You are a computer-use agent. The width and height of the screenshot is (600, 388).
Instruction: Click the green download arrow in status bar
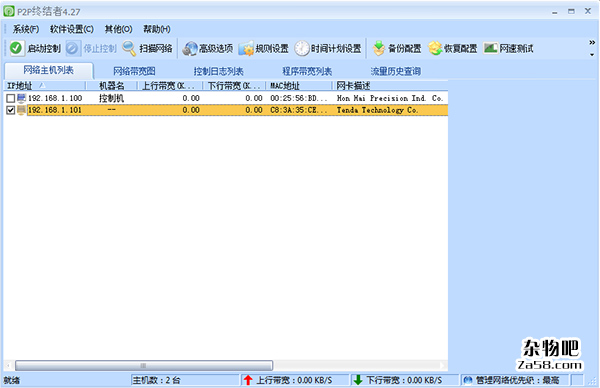click(x=358, y=380)
